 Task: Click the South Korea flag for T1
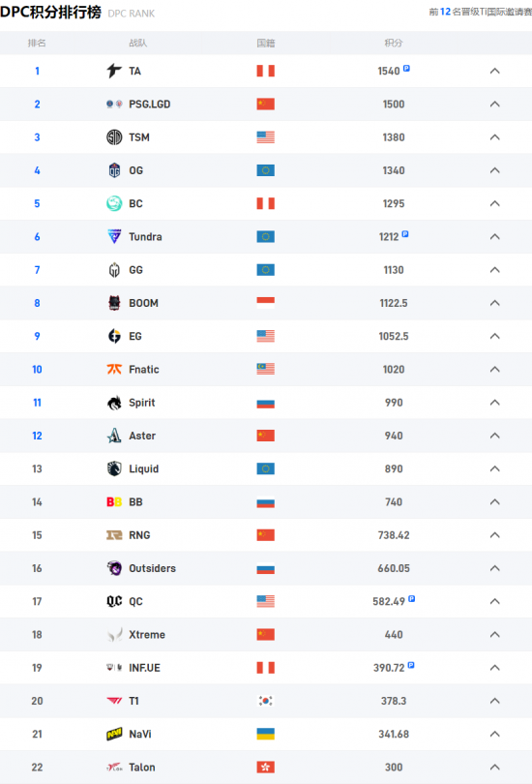click(x=266, y=701)
